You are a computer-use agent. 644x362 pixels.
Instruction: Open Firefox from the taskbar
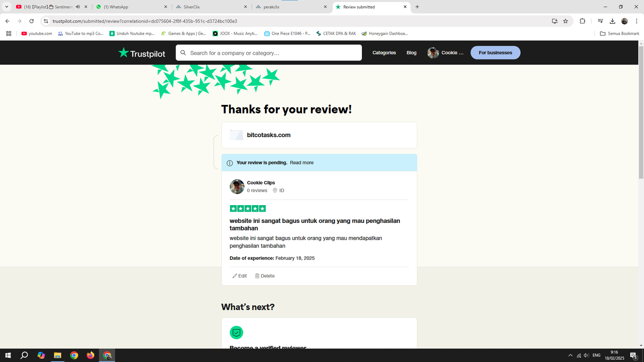pyautogui.click(x=91, y=355)
